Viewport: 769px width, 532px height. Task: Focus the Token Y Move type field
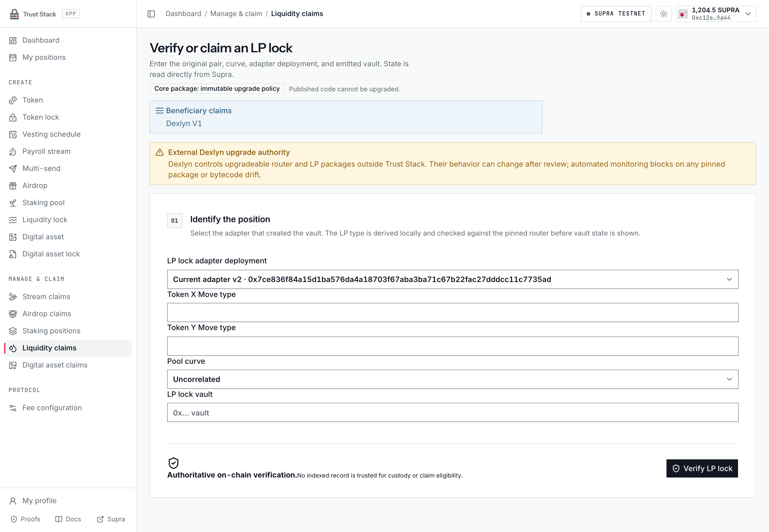click(x=453, y=346)
